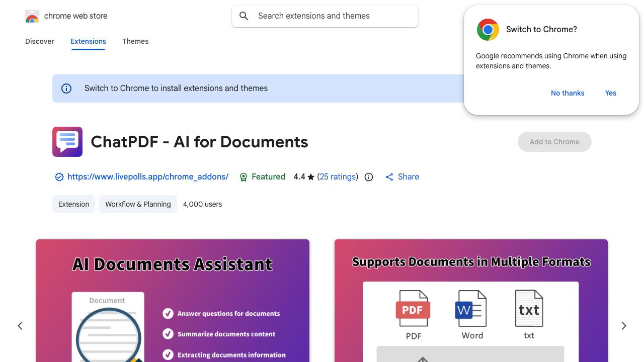Click the Chrome Web Store logo
Viewport: 644px width, 362px height.
32,16
